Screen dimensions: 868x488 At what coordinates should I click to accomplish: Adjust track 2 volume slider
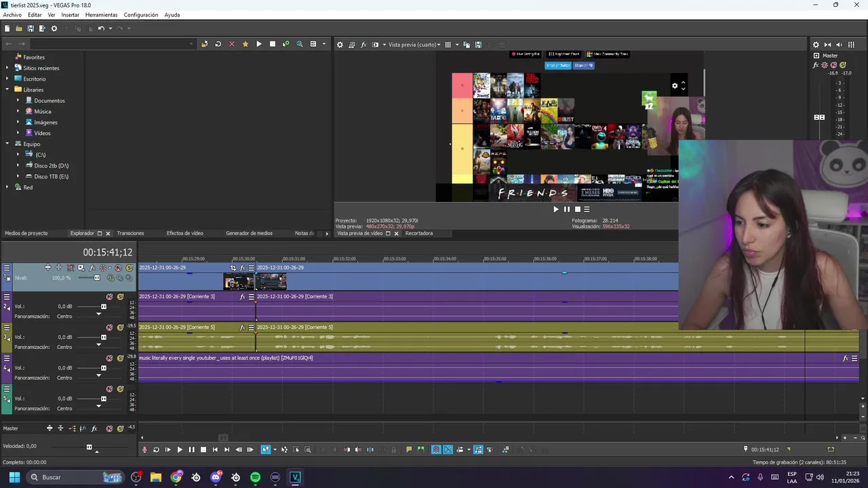[x=103, y=306]
